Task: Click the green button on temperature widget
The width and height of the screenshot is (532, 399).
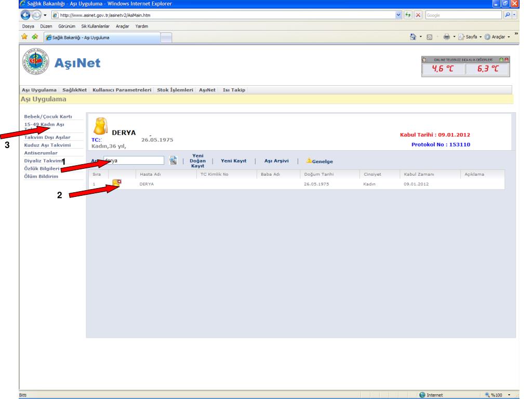Action: (x=501, y=59)
